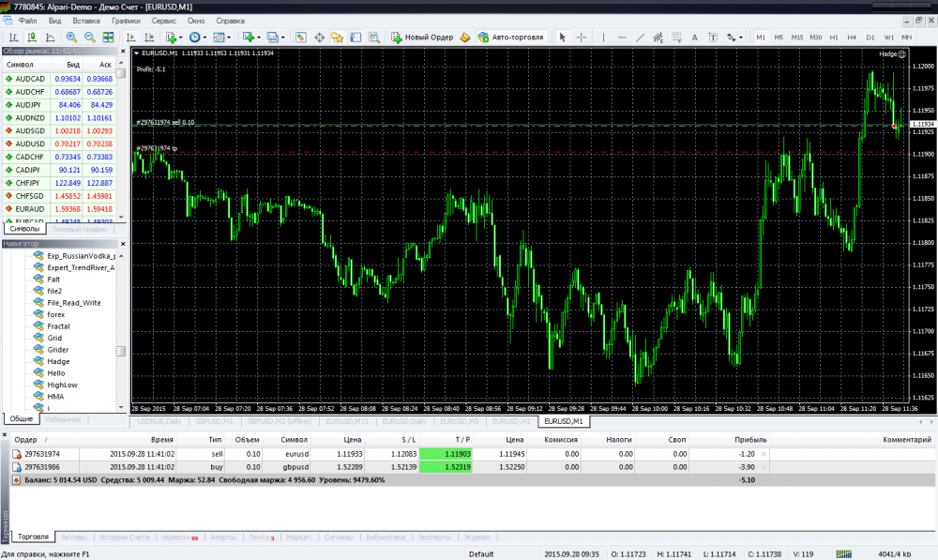Screen dimensions: 938x560
Task: Select the Hadge expert in Navigator
Action: (58, 361)
